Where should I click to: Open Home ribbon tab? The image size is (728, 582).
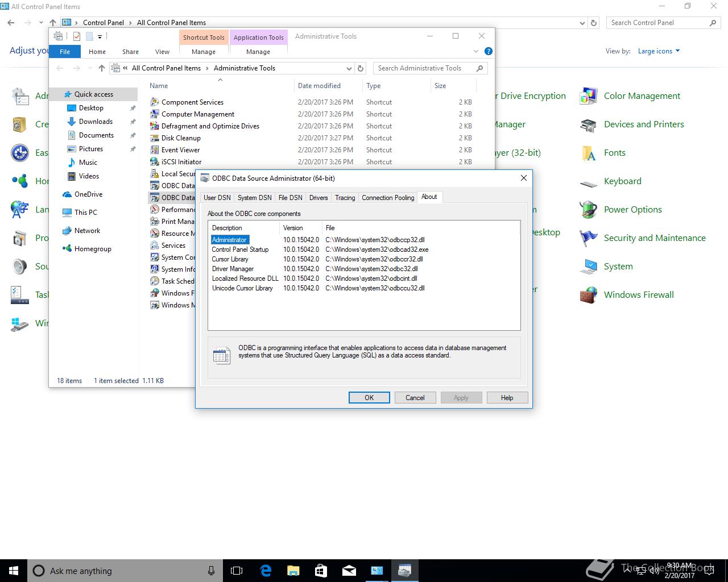coord(97,52)
